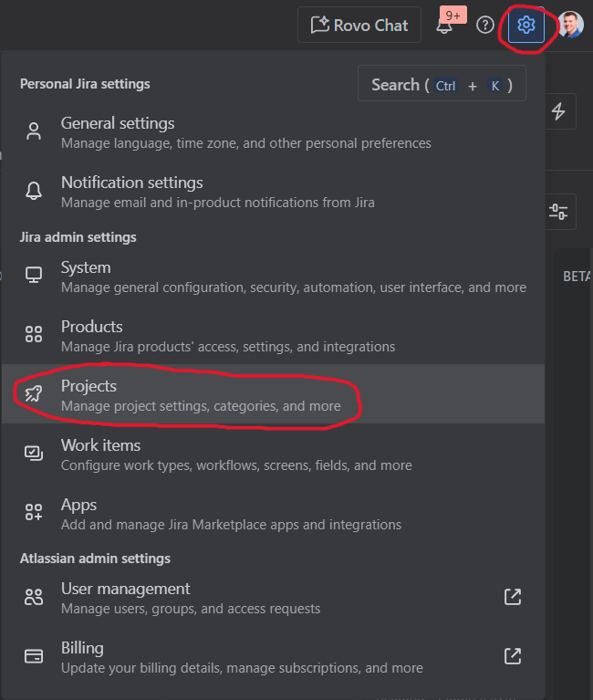Open the System admin settings entry
This screenshot has height=700, width=593.
coord(273,277)
